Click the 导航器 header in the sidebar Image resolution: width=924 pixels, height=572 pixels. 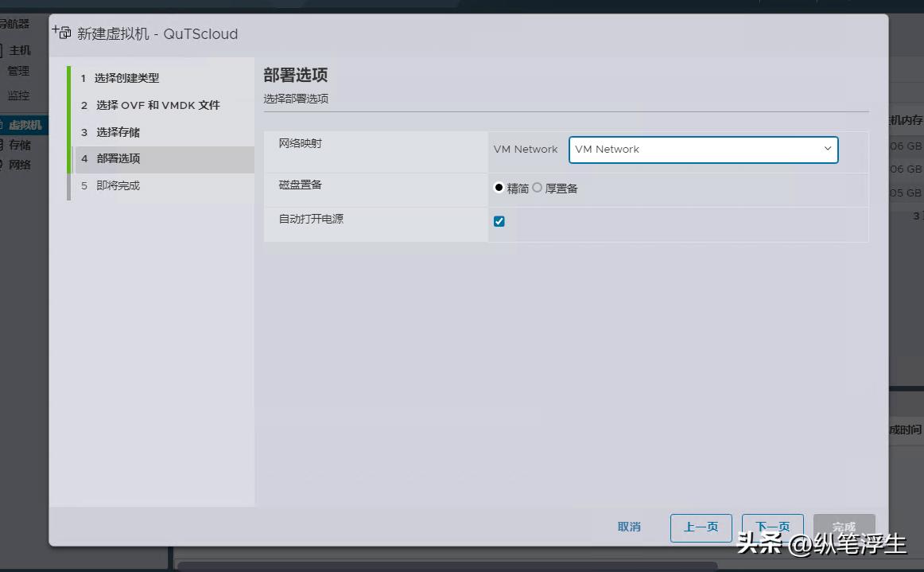point(16,24)
